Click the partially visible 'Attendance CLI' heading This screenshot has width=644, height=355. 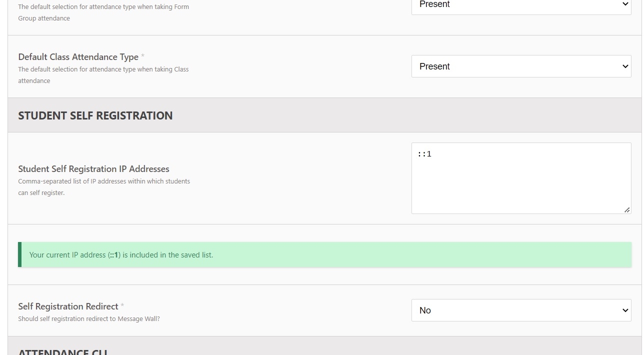coord(63,351)
